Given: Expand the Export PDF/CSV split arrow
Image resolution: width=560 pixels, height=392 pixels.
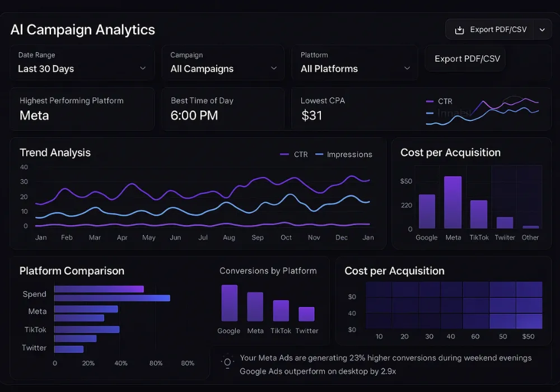Looking at the screenshot, I should 542,30.
